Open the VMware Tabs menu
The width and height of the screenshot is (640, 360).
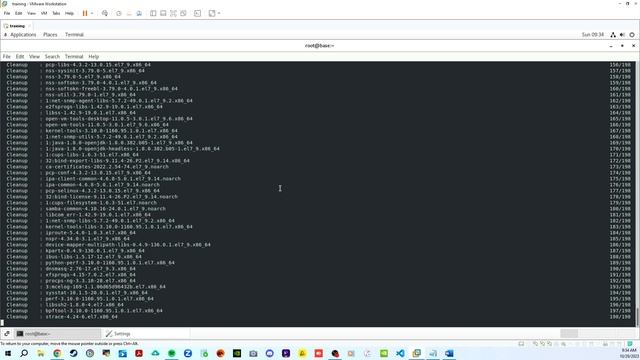(56, 13)
